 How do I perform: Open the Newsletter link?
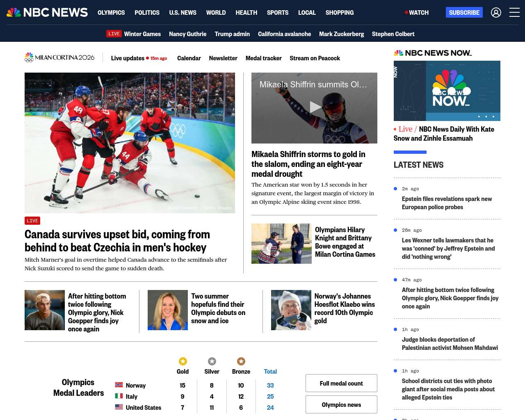[x=223, y=58]
